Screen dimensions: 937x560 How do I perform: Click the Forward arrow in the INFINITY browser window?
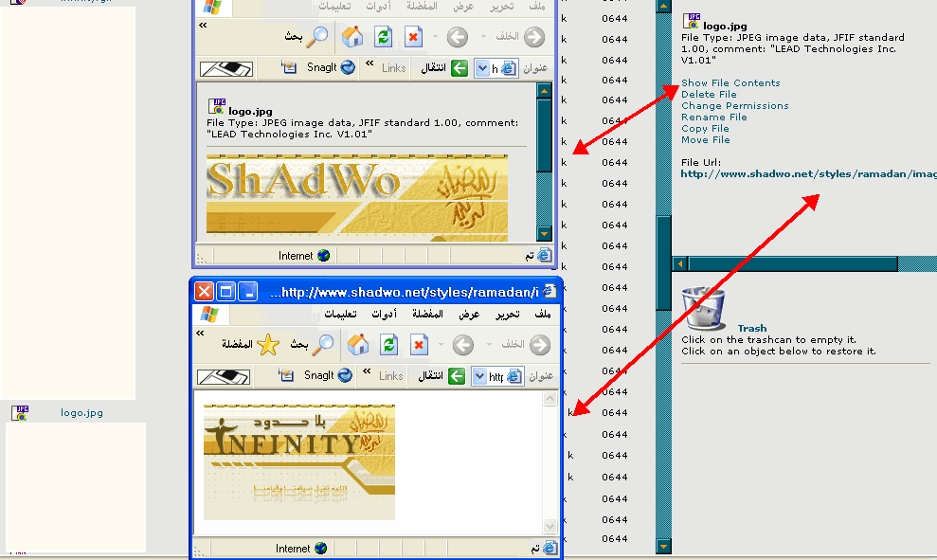pyautogui.click(x=540, y=345)
